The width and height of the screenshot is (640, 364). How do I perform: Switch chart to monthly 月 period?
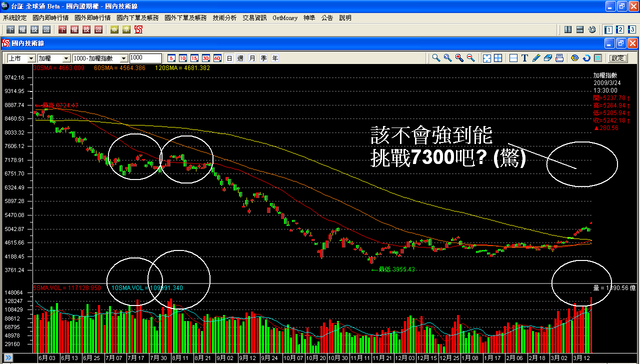(x=252, y=58)
